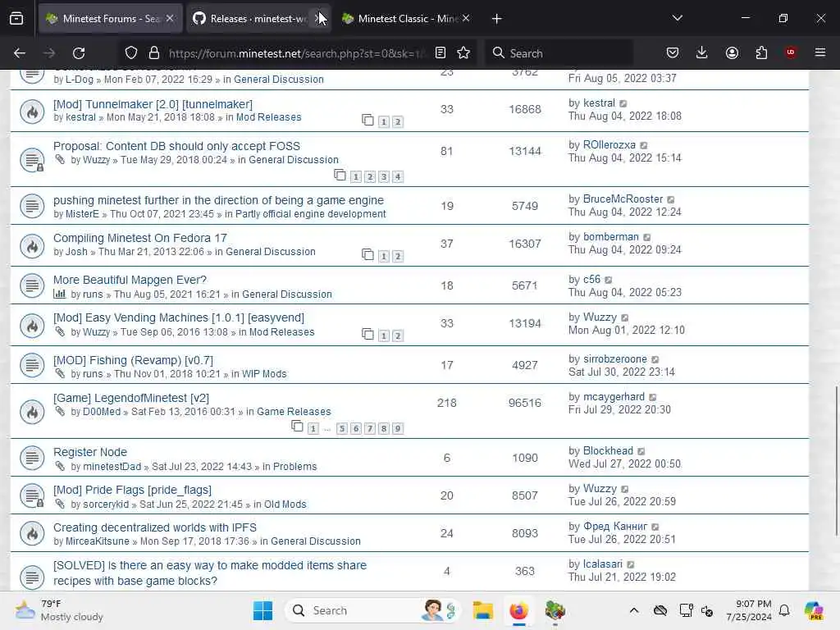Toggle reader view icon in address bar
The width and height of the screenshot is (840, 630).
441,52
